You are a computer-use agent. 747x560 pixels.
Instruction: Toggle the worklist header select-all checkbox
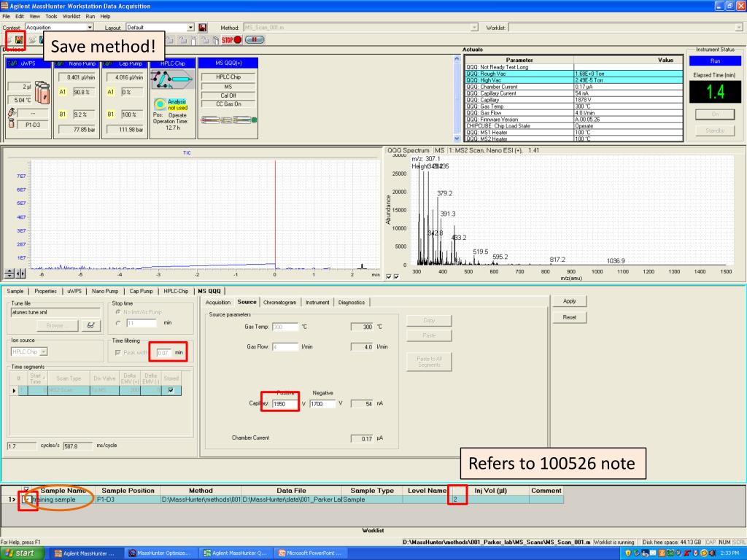tap(27, 489)
